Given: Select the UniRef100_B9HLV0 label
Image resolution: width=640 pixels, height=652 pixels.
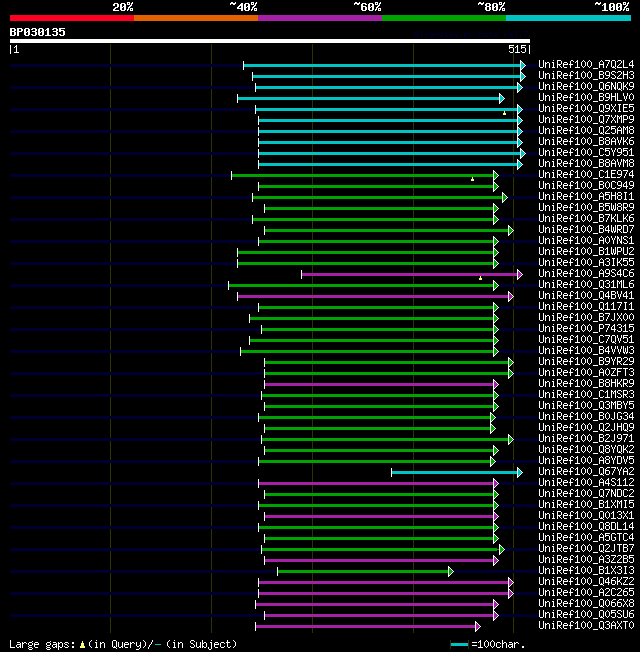Looking at the screenshot, I should [x=586, y=97].
